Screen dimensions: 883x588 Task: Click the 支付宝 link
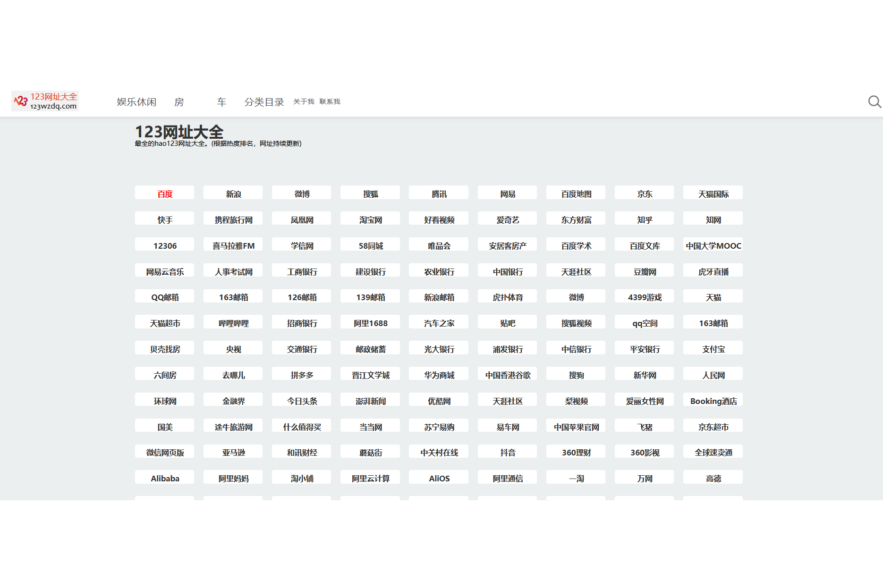click(713, 349)
